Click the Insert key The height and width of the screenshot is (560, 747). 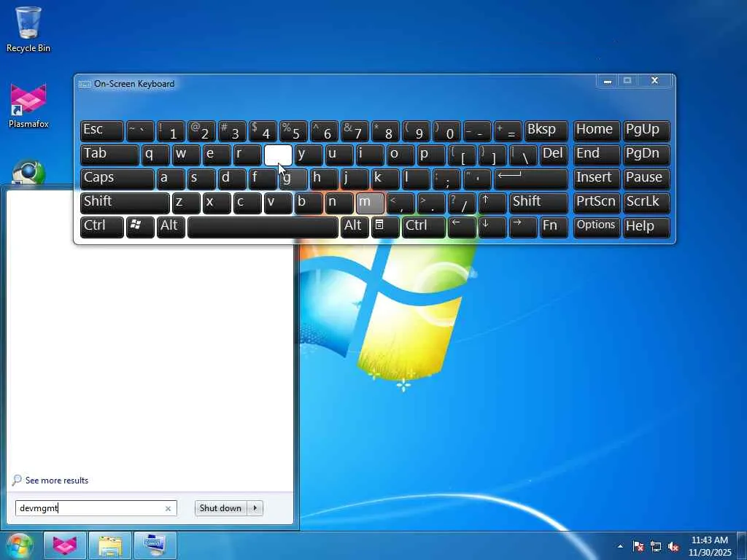tap(597, 179)
